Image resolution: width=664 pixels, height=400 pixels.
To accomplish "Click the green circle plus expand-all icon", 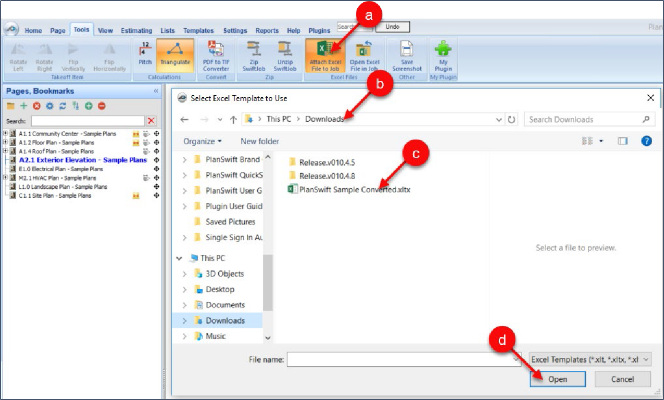I will tap(89, 106).
